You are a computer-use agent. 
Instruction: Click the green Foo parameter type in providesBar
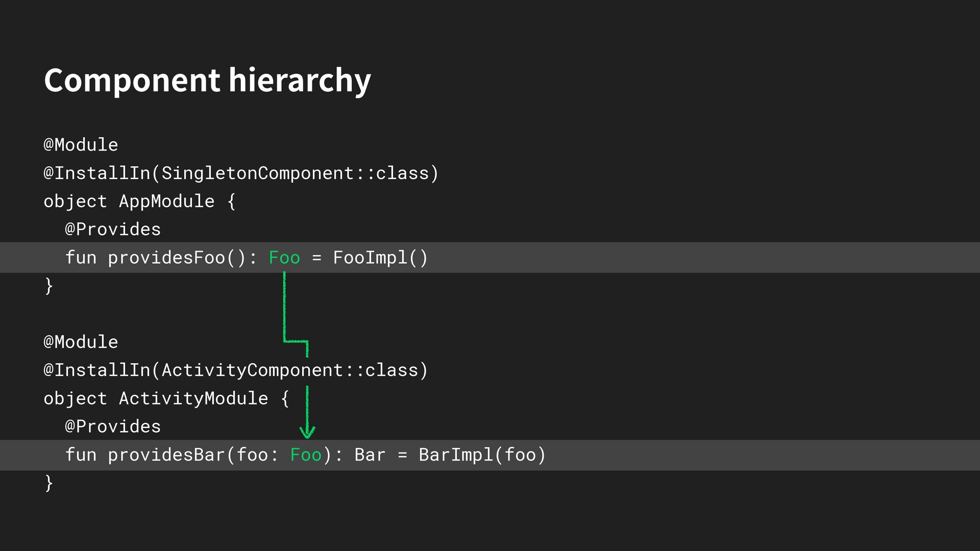[306, 455]
